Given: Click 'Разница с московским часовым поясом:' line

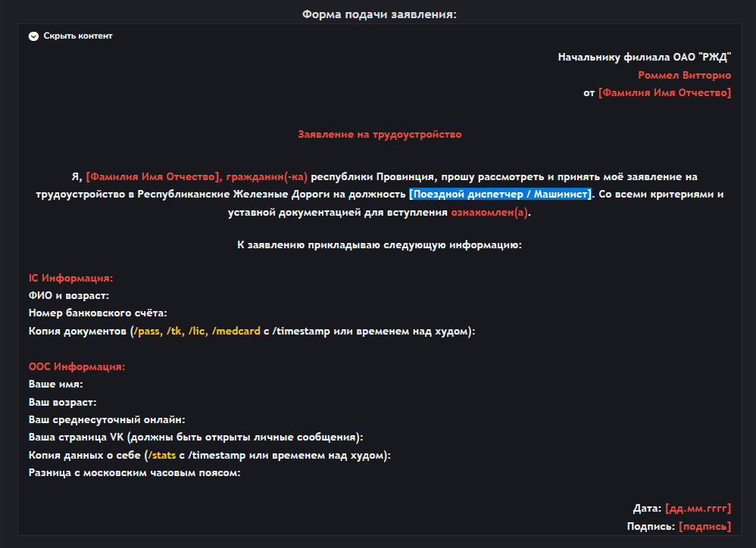Looking at the screenshot, I should (134, 473).
